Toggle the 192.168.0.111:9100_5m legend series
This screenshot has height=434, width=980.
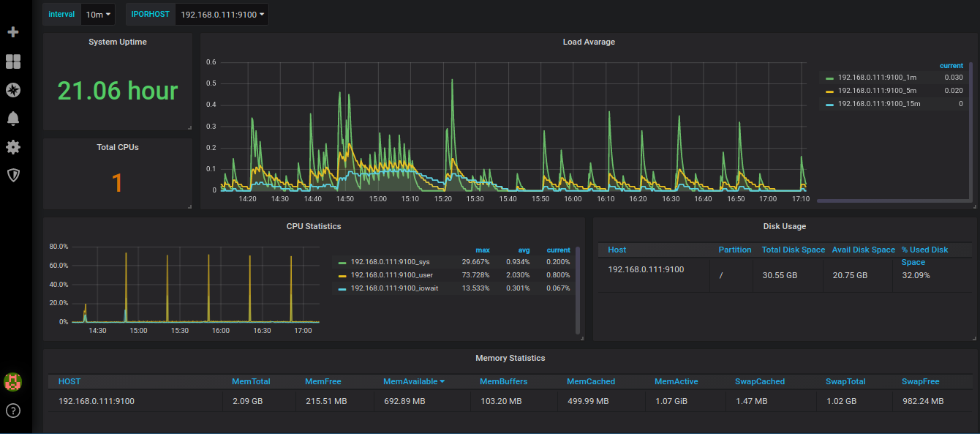coord(877,90)
